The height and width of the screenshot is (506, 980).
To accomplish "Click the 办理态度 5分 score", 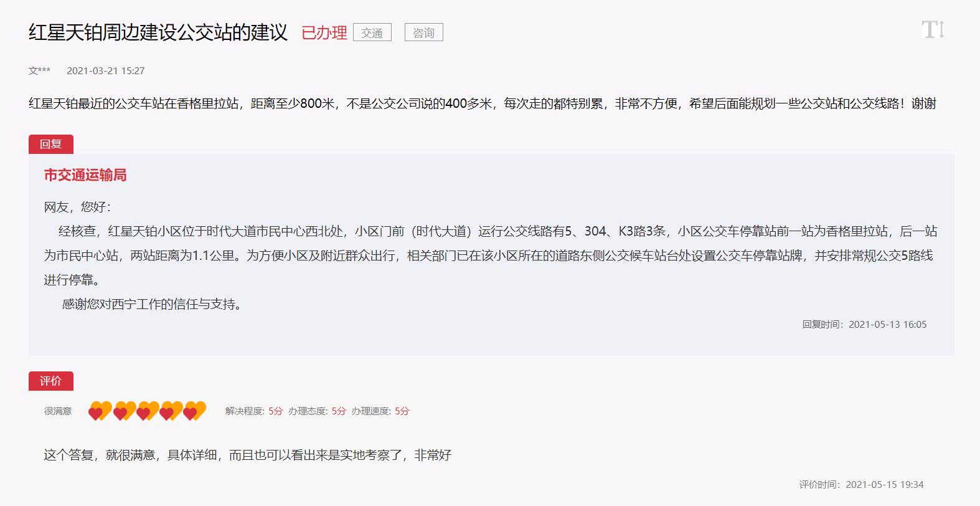I will (x=317, y=411).
